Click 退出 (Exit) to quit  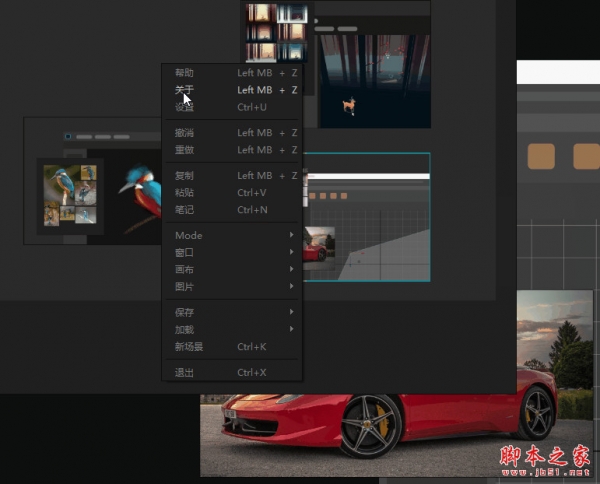pos(185,373)
